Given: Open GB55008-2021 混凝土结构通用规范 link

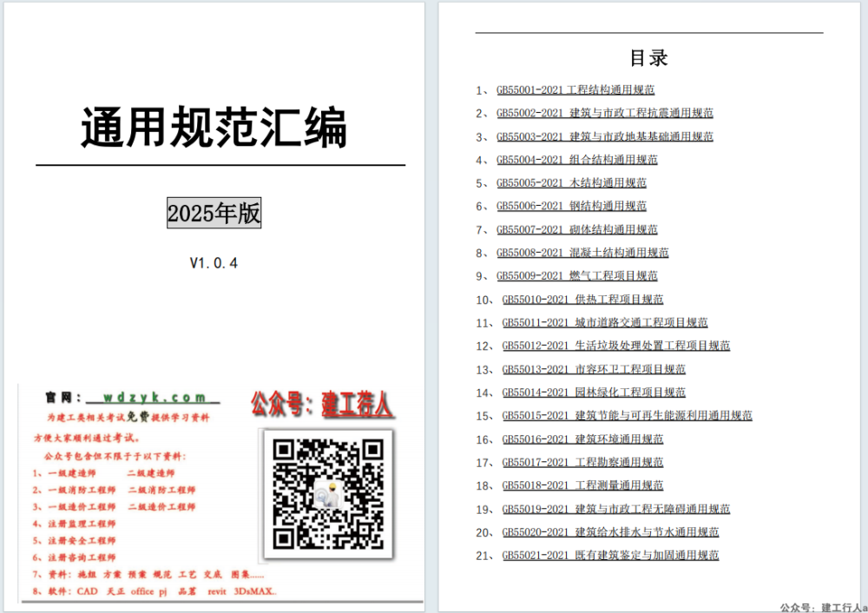Looking at the screenshot, I should [x=582, y=253].
